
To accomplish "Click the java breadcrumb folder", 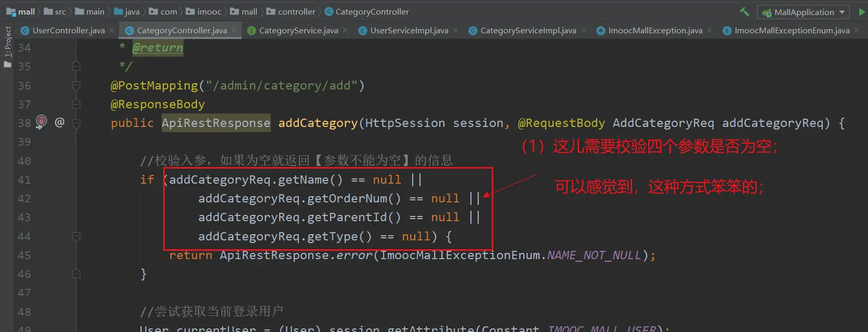I will pyautogui.click(x=127, y=11).
